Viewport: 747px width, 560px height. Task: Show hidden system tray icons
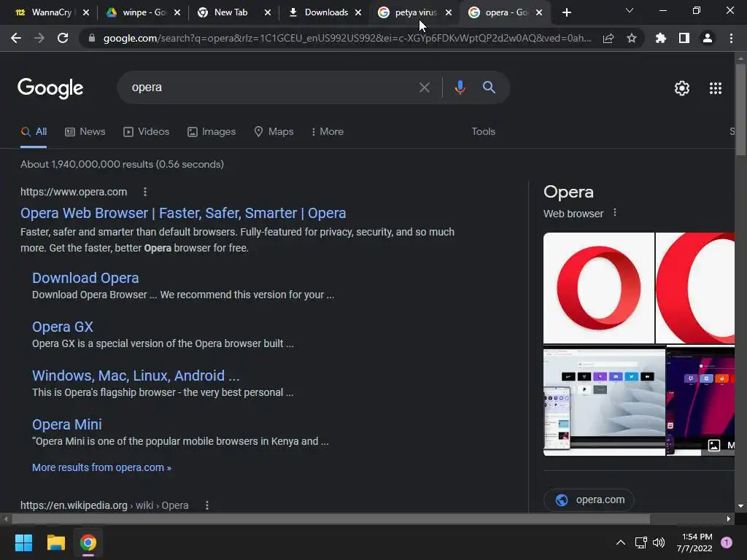pyautogui.click(x=620, y=542)
